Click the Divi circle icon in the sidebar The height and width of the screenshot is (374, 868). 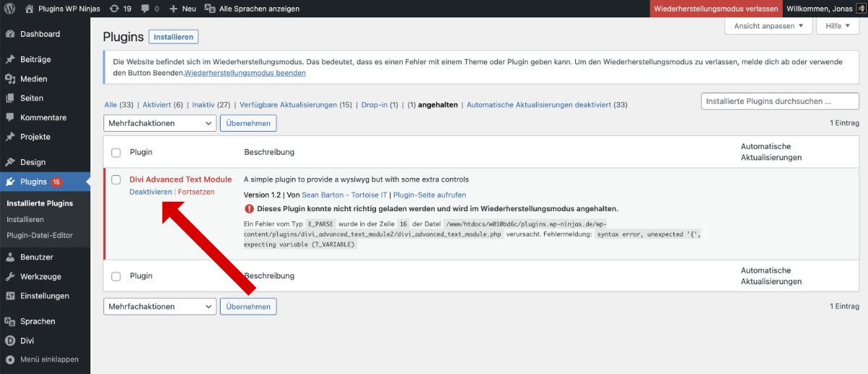[x=10, y=341]
